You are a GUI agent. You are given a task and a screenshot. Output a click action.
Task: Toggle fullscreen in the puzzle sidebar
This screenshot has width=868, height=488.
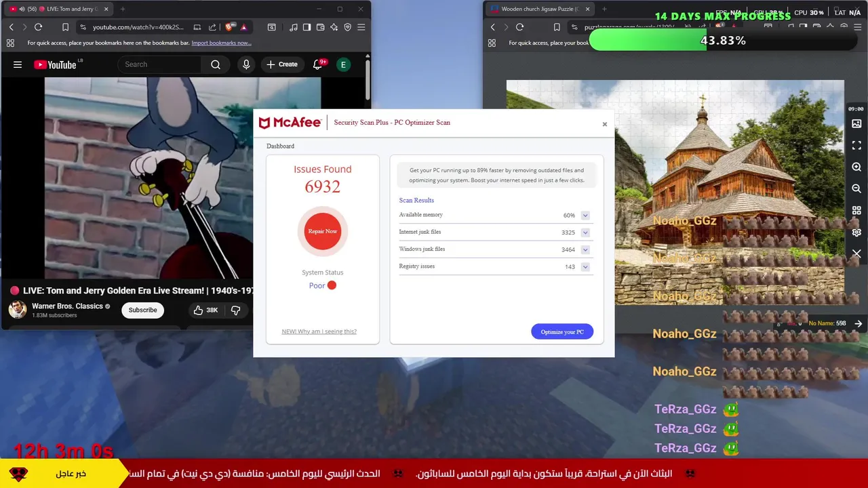click(x=856, y=146)
